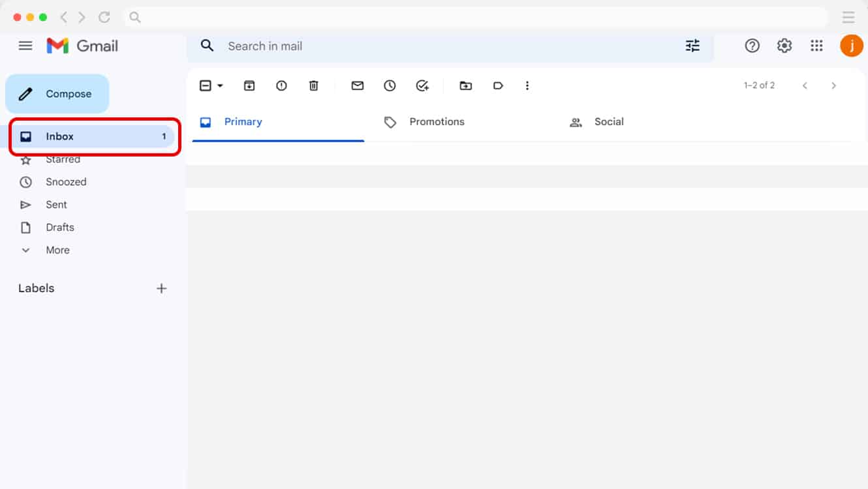Move messages using the folder icon
Image resolution: width=868 pixels, height=489 pixels.
pos(465,85)
